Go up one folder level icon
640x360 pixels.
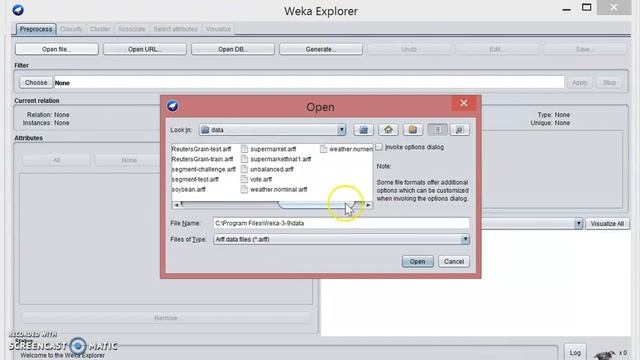[x=363, y=130]
